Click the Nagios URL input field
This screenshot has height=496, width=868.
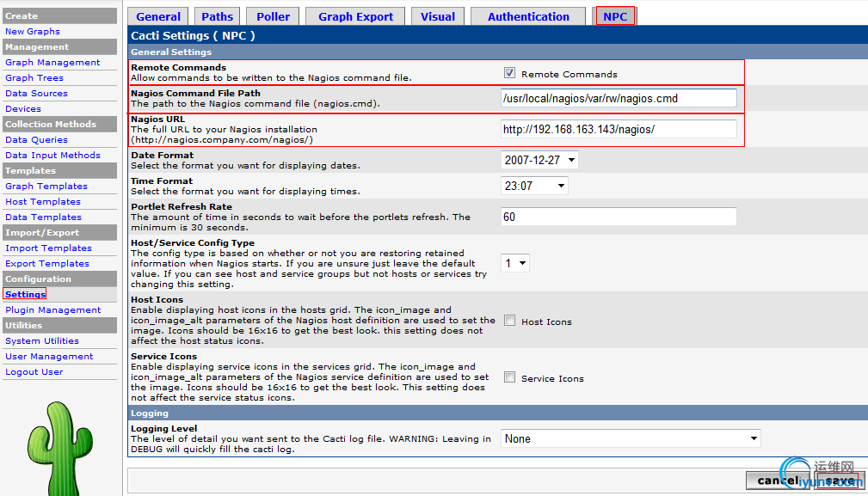pos(619,130)
